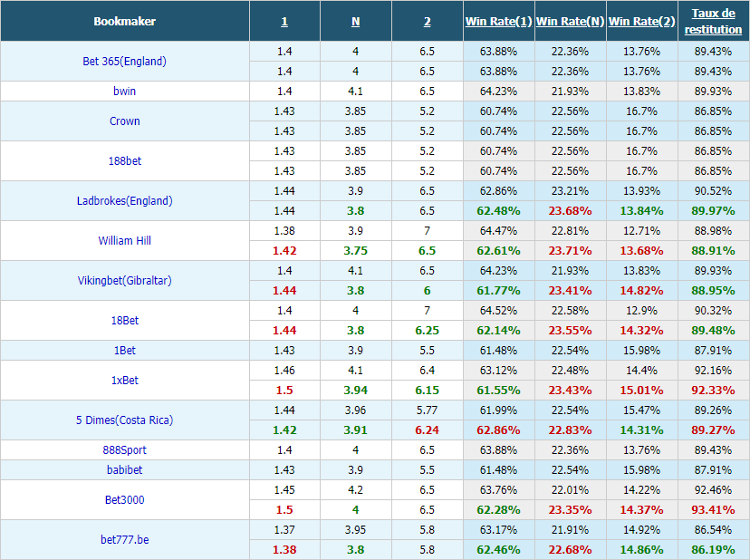Click William Hill green 3.75 odds
This screenshot has width=750, height=560.
355,251
